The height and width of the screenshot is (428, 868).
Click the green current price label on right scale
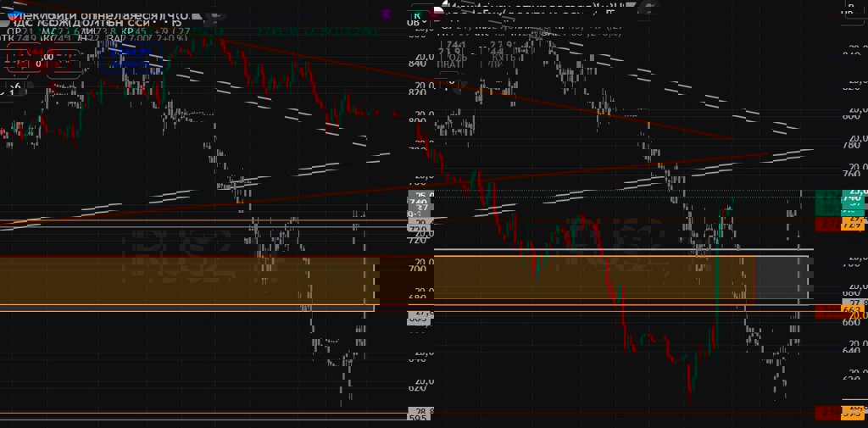click(840, 203)
